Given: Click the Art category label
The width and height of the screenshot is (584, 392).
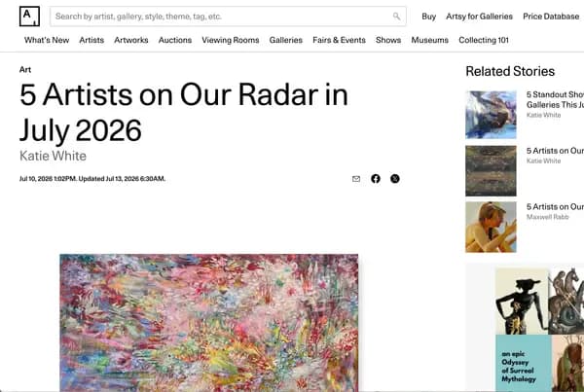Looking at the screenshot, I should tap(25, 70).
